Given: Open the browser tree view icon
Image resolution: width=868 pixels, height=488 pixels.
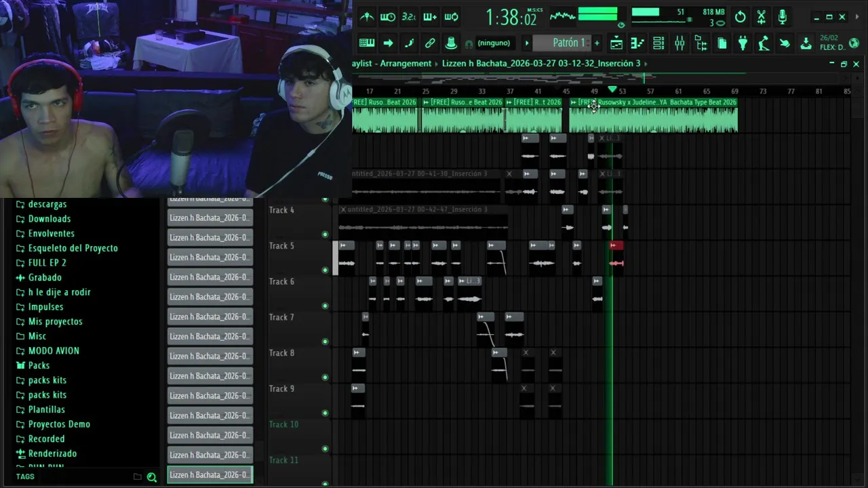Looking at the screenshot, I should tap(701, 43).
